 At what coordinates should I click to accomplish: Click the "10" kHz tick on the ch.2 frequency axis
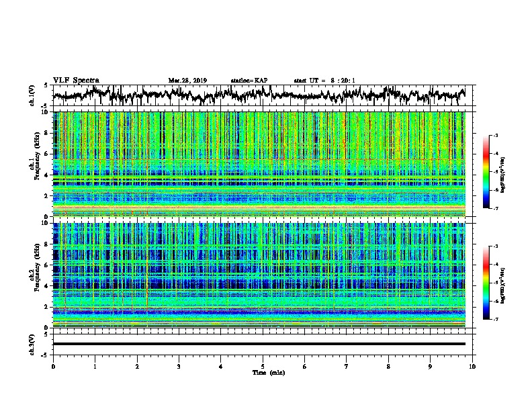pos(45,223)
